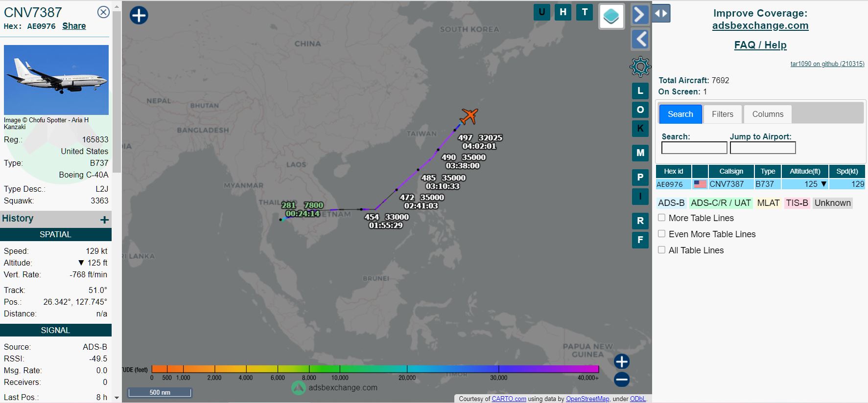Open the OpenStreetMap attribution link
Image resolution: width=868 pixels, height=403 pixels.
point(587,399)
